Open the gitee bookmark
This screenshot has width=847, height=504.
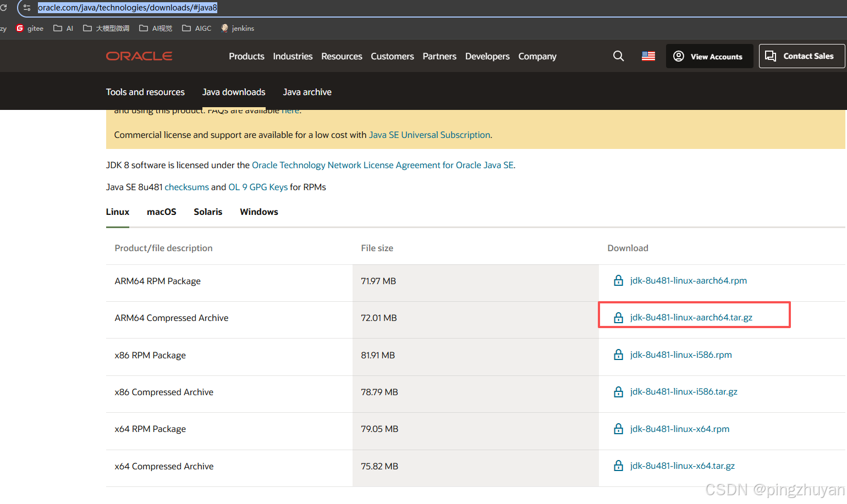coord(30,28)
